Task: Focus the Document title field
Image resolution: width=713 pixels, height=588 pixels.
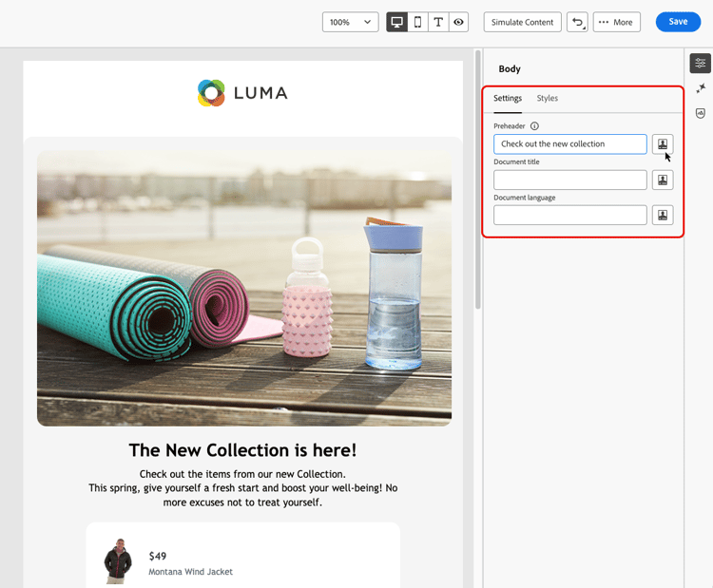Action: [569, 180]
